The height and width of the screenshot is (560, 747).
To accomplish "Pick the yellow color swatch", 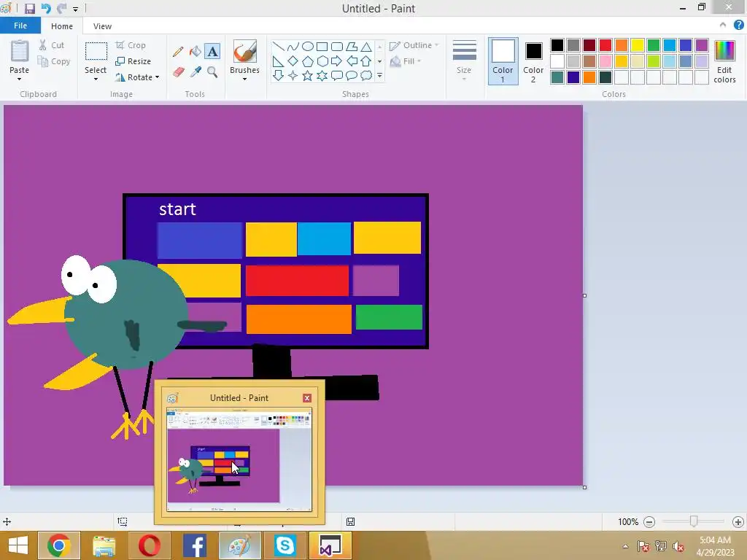I will click(638, 45).
